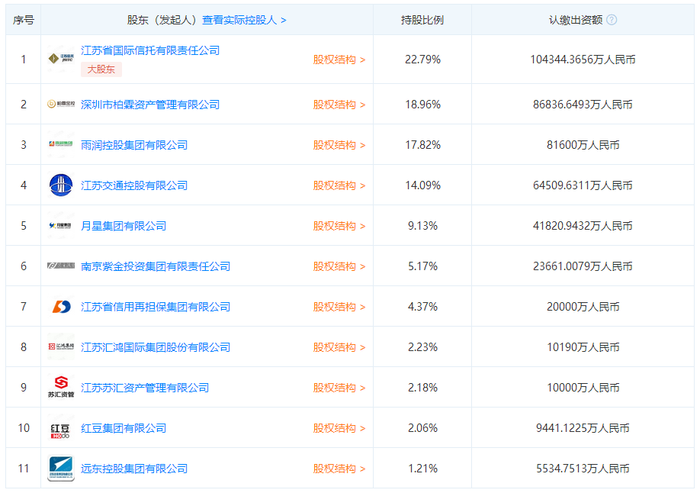Open the 江苏汇鸿国际集团股份有限公司 company link
Image resolution: width=700 pixels, height=493 pixels.
[x=155, y=347]
